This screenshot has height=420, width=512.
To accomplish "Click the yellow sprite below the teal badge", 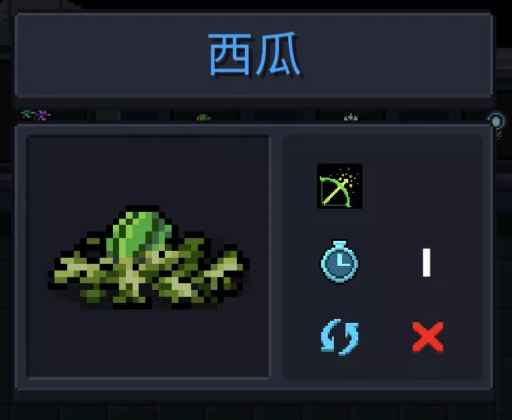I will click(499, 135).
